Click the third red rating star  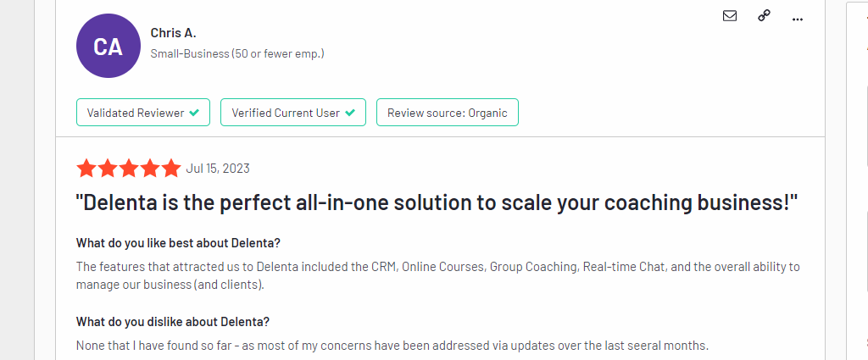[129, 169]
